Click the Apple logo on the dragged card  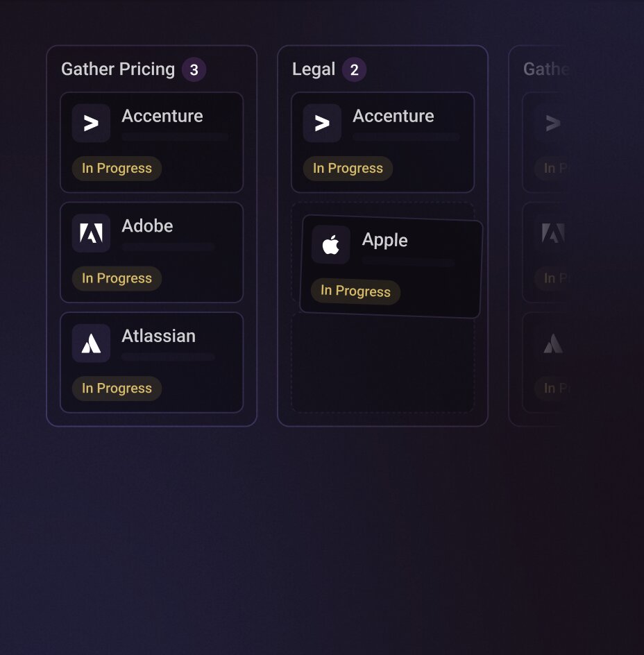(331, 244)
